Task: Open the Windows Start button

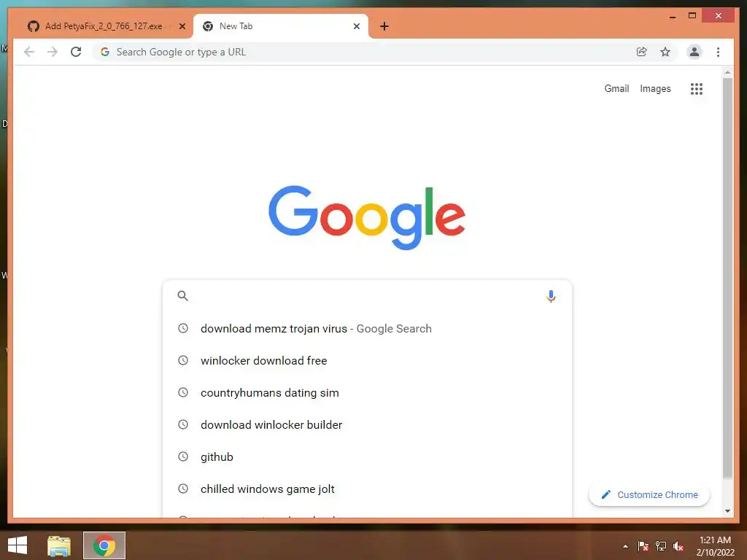Action: 18,545
